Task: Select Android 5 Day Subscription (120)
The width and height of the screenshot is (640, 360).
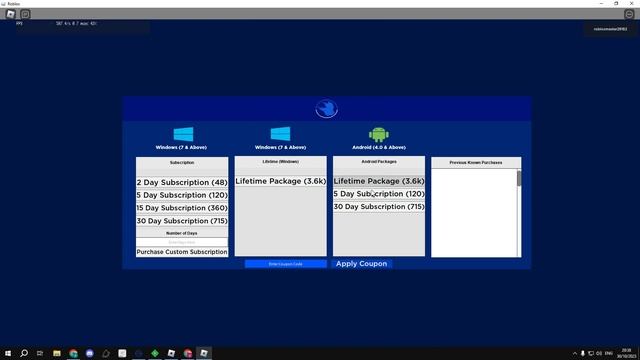Action: click(x=379, y=194)
